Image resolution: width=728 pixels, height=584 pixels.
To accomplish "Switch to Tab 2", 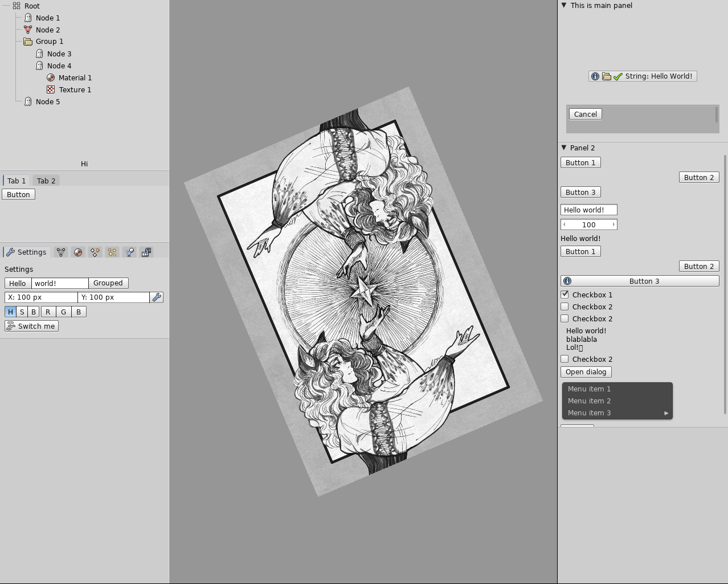I will click(46, 181).
